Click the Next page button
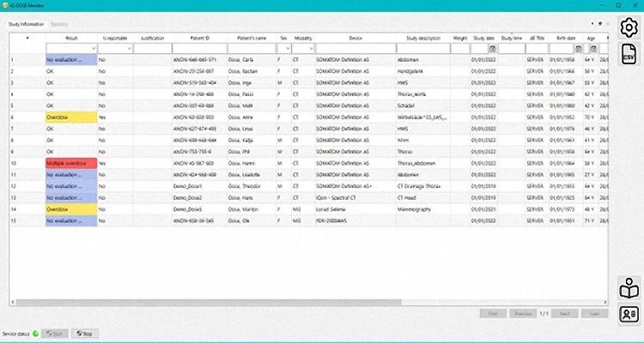Image resolution: width=644 pixels, height=343 pixels. coord(564,314)
